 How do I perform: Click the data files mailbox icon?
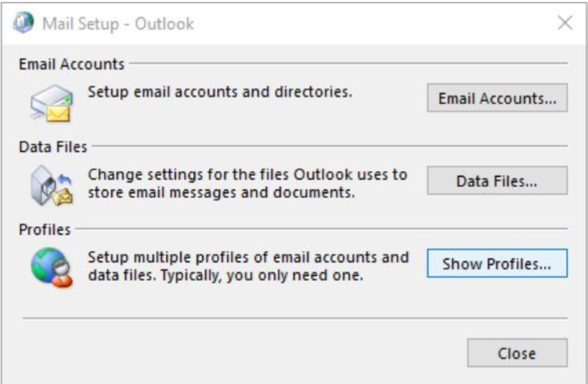click(x=52, y=185)
